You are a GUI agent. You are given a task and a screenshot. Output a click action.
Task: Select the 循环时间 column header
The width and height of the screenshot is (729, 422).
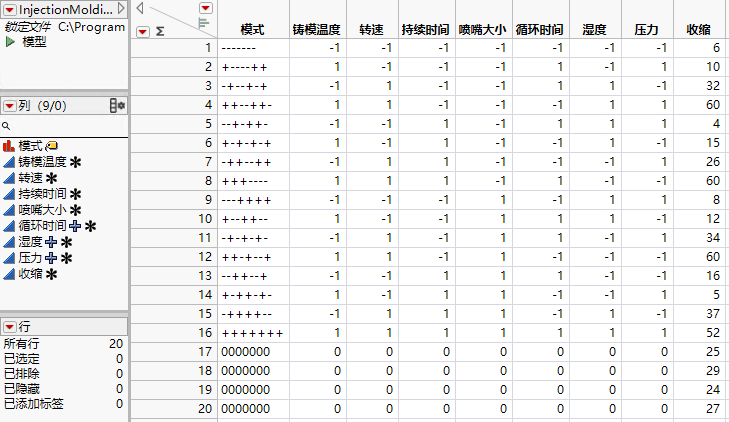(x=540, y=30)
